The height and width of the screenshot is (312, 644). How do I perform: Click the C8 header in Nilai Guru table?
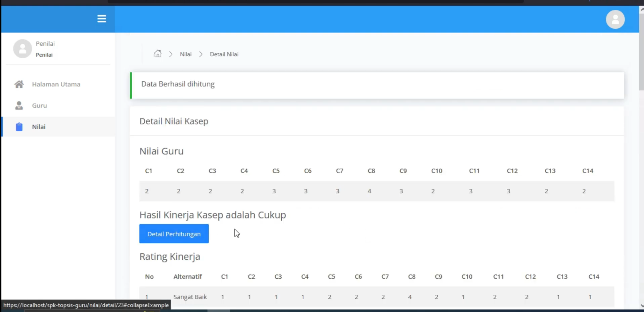(371, 171)
